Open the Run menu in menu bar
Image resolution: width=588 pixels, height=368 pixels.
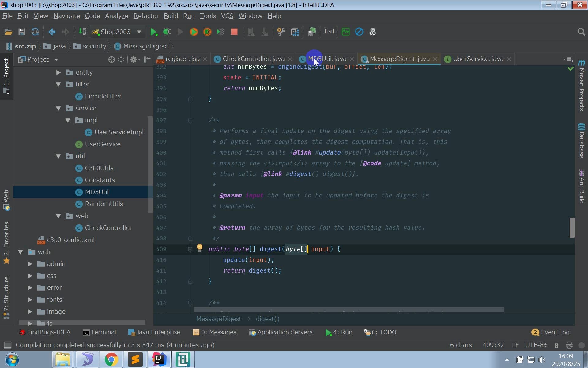pos(189,16)
